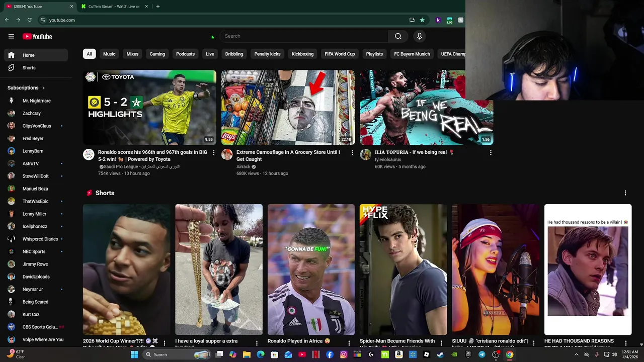This screenshot has height=362, width=644.
Task: Click the install app icon in address bar
Action: [412, 20]
